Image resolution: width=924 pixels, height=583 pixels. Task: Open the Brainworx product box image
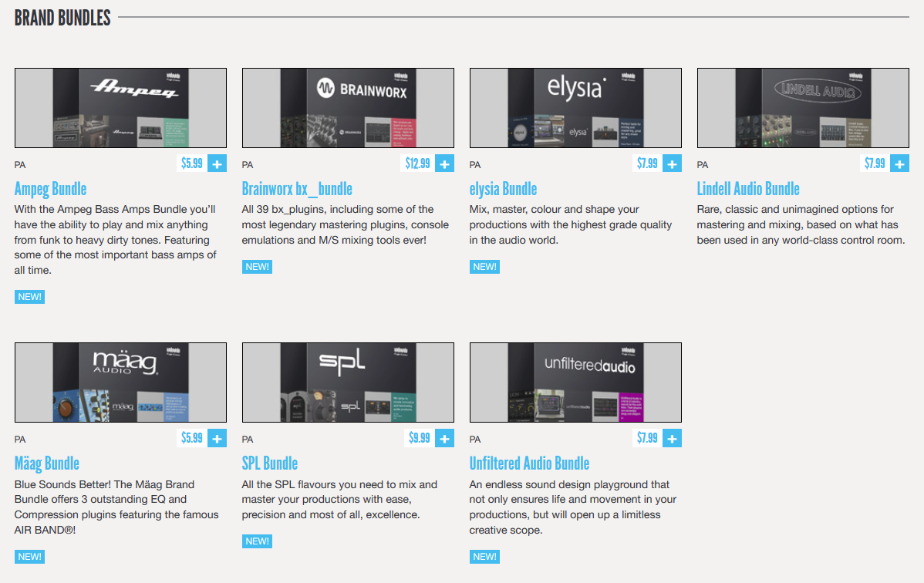pos(348,108)
